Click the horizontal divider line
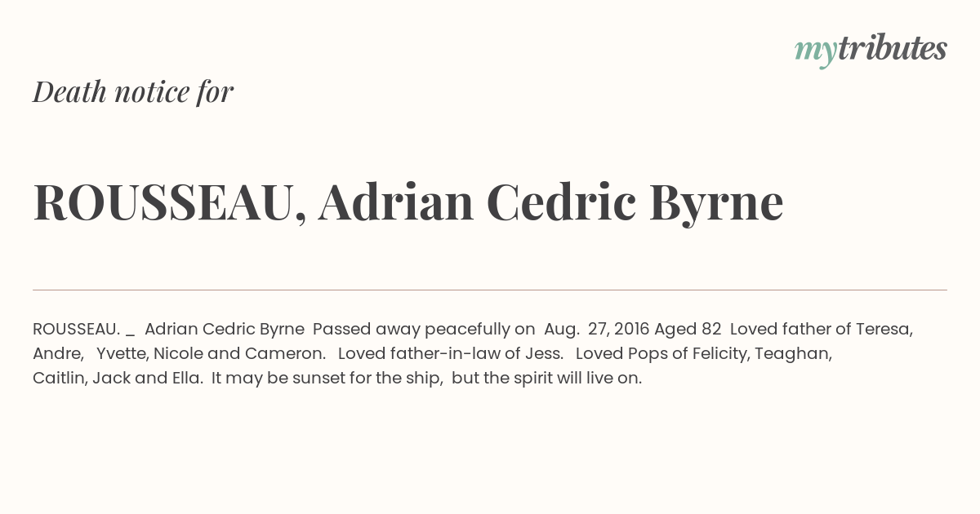The height and width of the screenshot is (514, 980). [x=490, y=290]
